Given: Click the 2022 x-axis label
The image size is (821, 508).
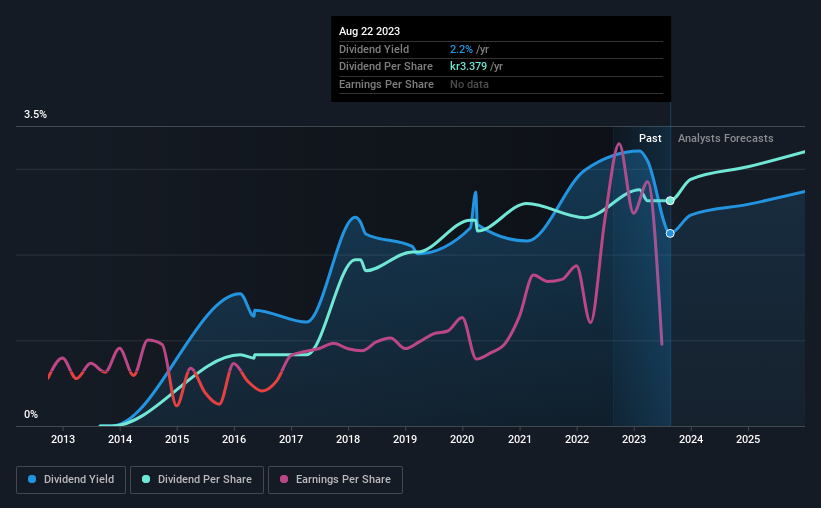Looking at the screenshot, I should (577, 439).
